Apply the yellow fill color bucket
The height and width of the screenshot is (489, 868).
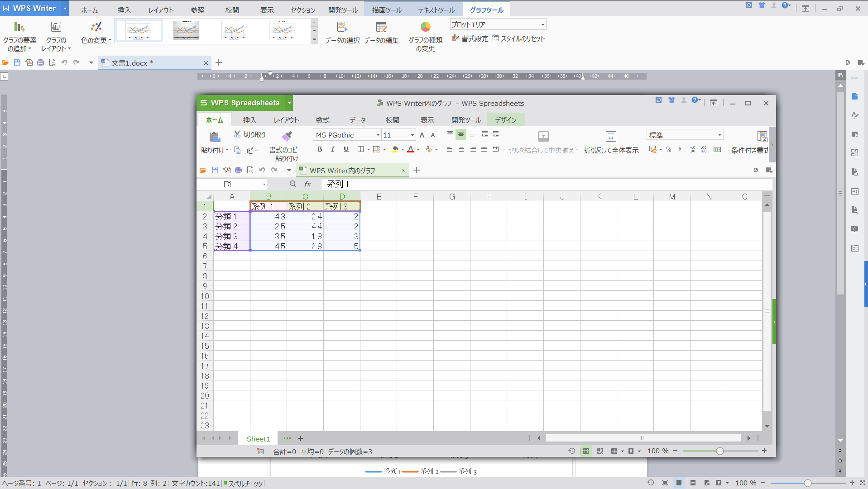(x=395, y=149)
